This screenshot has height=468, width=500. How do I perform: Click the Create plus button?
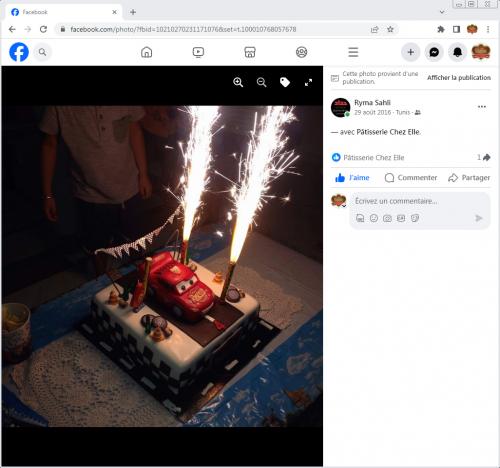tap(411, 52)
